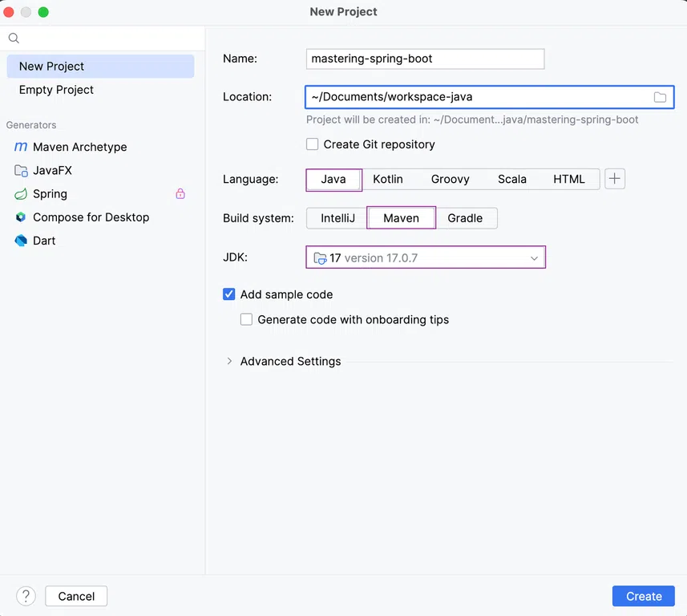Click the Create button

[x=643, y=596]
